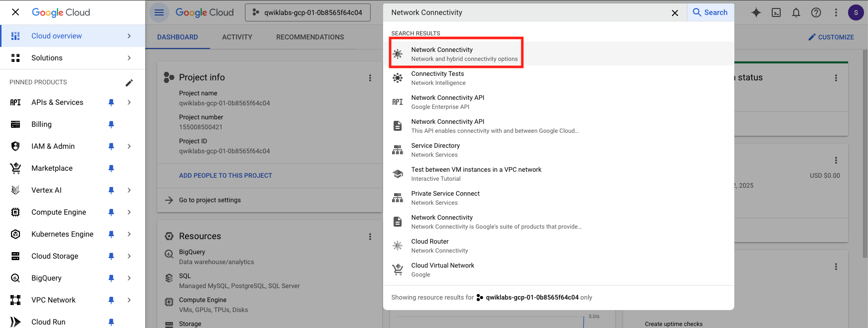Expand the Kubernetes Engine submenu chevron
The image size is (868, 328).
pos(129,234)
